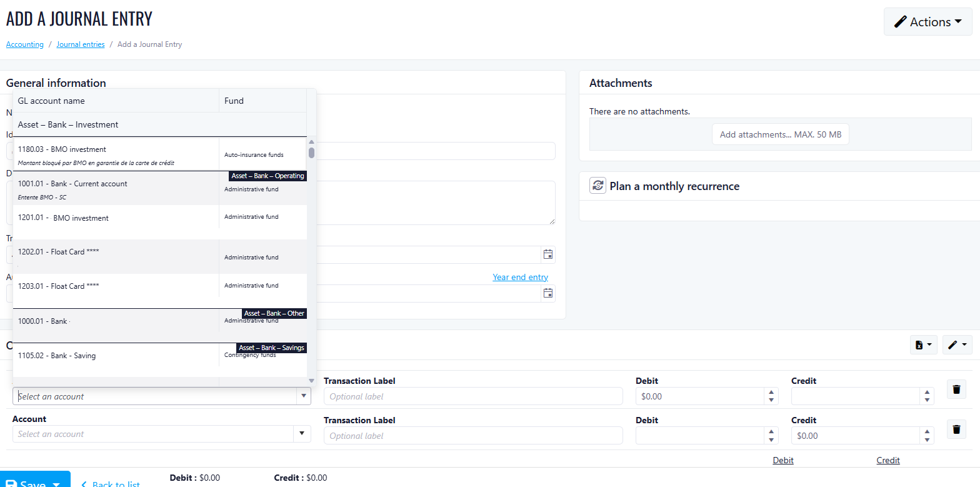The height and width of the screenshot is (487, 980).
Task: Select account 1180.03 - BMO investment
Action: point(159,154)
